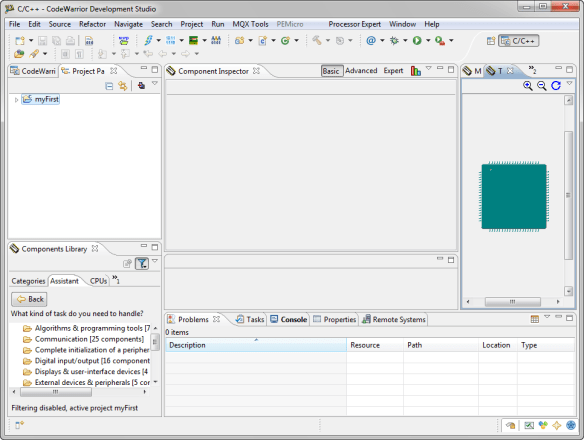This screenshot has width=584, height=440.
Task: Switch Component Inspector to Advanced mode
Action: (x=361, y=71)
